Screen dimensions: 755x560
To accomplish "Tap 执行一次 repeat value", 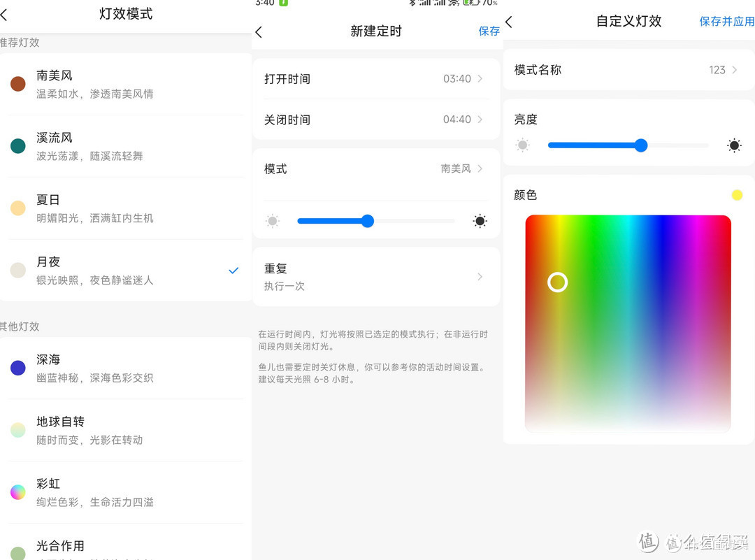I will [284, 286].
